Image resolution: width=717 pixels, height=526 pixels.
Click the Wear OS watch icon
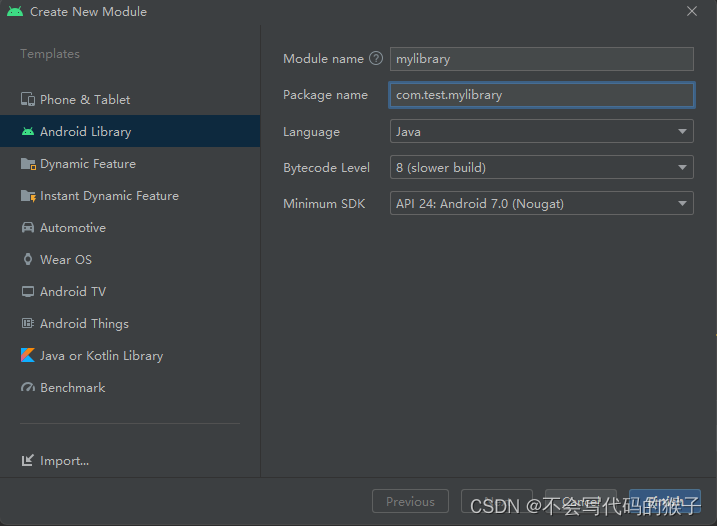coord(28,259)
